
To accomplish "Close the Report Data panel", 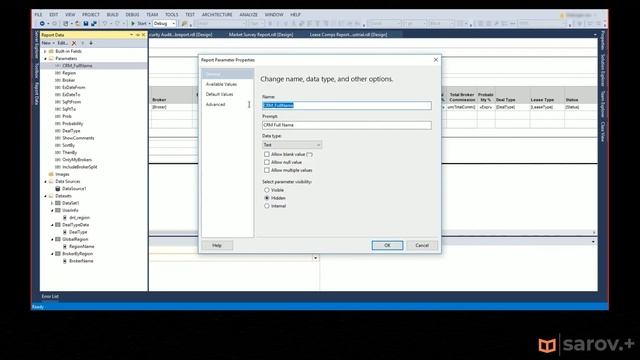I will [143, 35].
